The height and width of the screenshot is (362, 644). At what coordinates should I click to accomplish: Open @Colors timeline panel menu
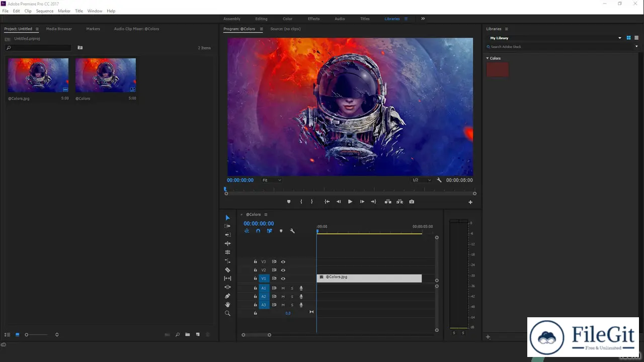266,214
